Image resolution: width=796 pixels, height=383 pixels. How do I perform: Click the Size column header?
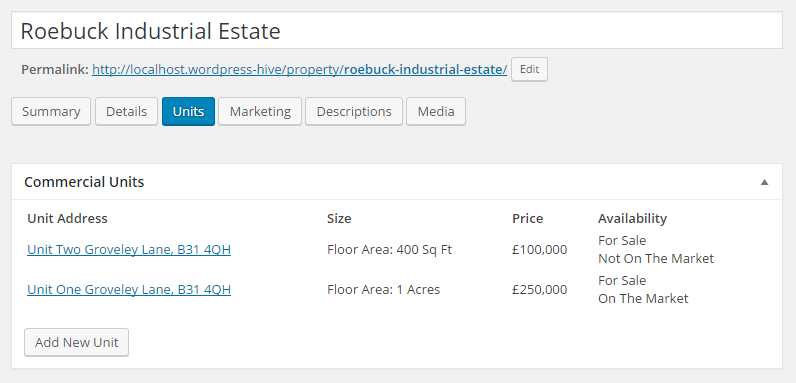pos(339,218)
